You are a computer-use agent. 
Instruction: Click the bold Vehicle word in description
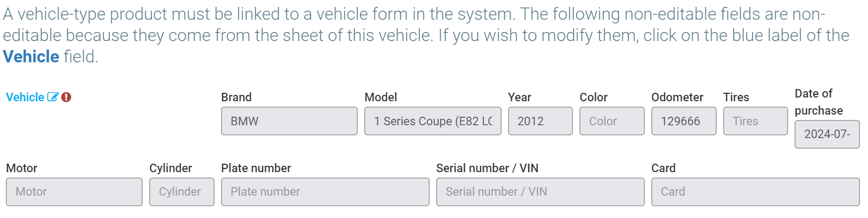31,56
